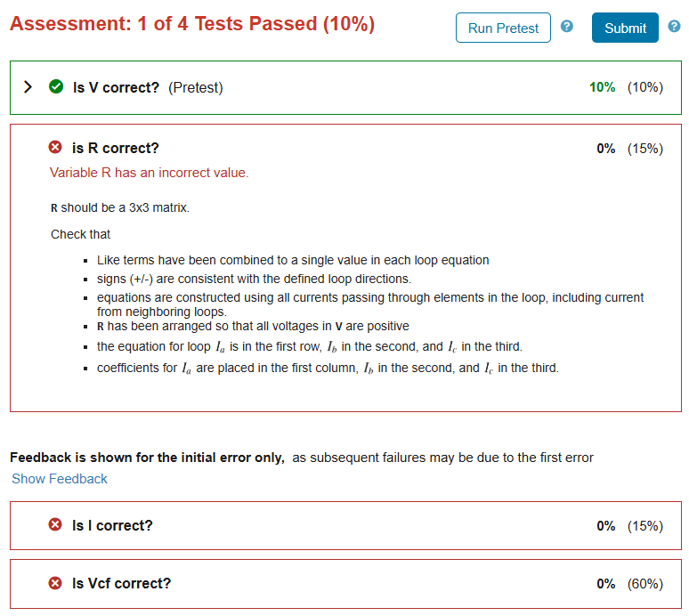Submit the assessment
This screenshot has height=616, width=689.
[x=625, y=28]
